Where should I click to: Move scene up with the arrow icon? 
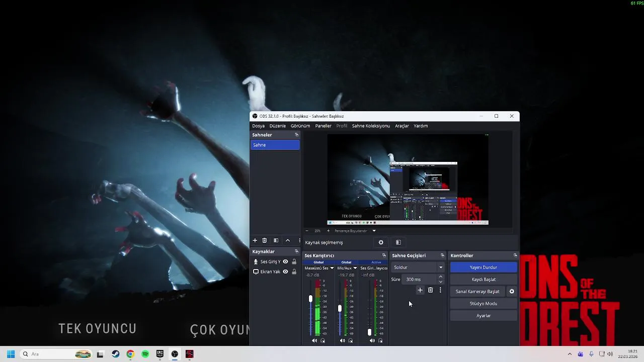[288, 241]
